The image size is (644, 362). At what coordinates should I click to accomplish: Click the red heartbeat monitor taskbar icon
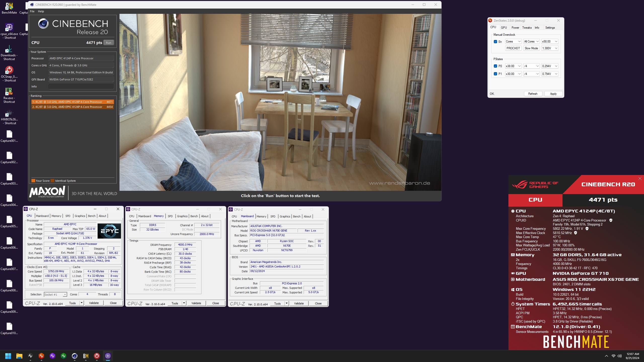(x=41, y=356)
